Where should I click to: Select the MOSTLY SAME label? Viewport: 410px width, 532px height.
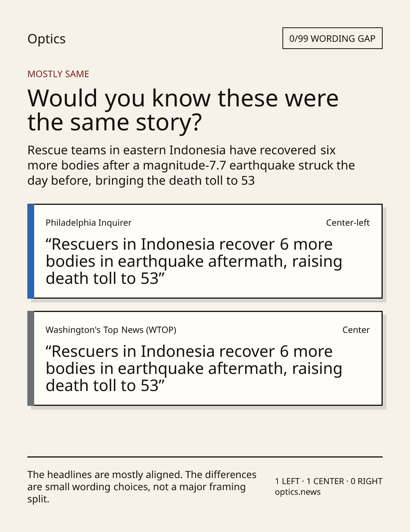click(x=58, y=74)
